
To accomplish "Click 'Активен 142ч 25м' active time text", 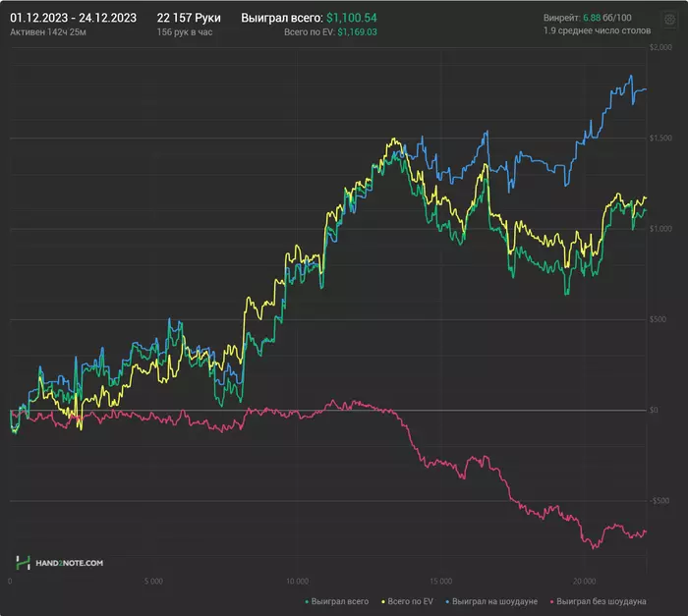I will (48, 32).
